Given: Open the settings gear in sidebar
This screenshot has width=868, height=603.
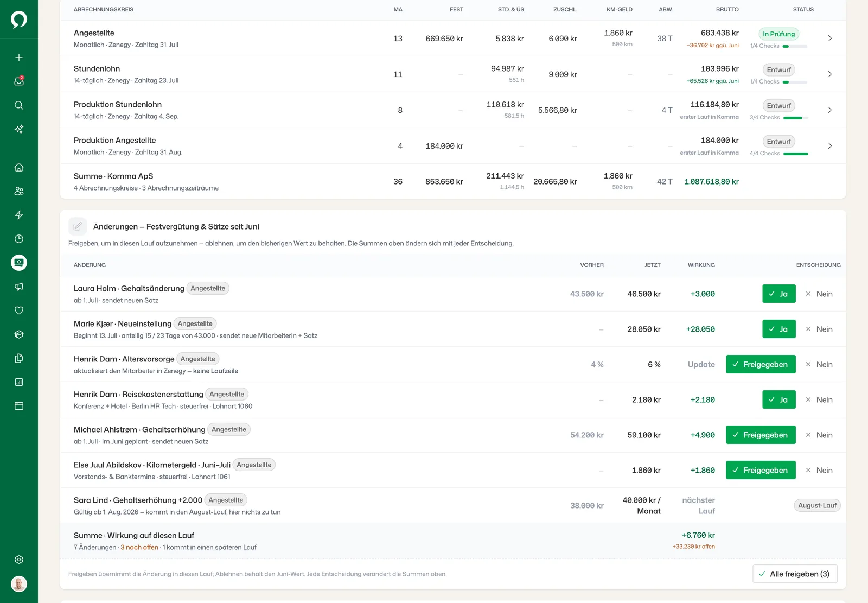Looking at the screenshot, I should [19, 560].
